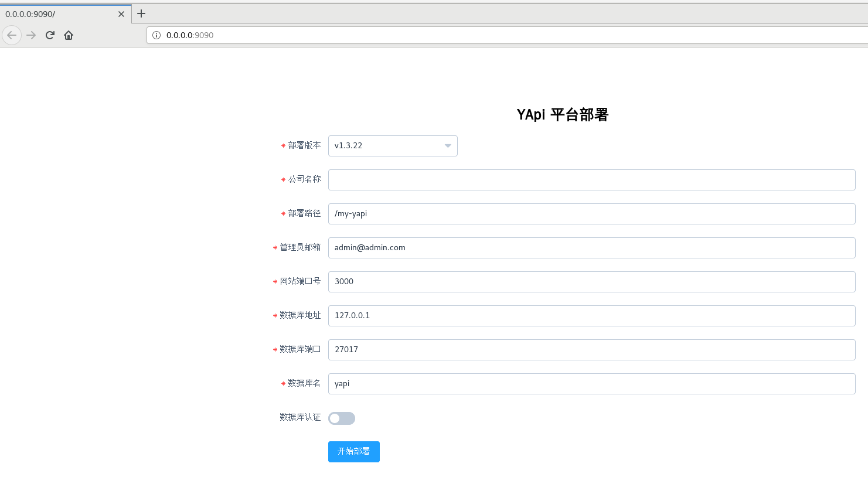
Task: Click the empty 公司名称 company name field
Action: pos(591,179)
